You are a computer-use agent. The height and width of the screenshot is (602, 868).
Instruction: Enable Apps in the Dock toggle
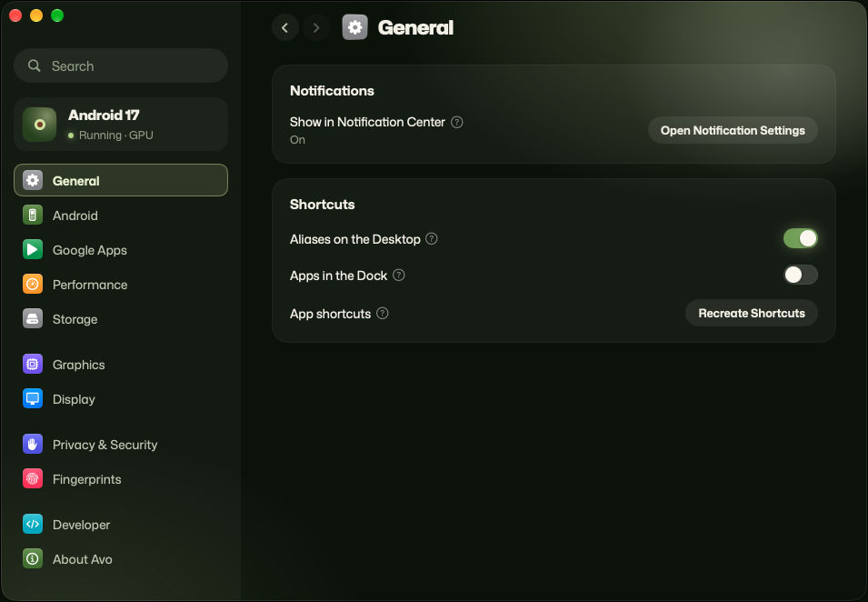(800, 275)
